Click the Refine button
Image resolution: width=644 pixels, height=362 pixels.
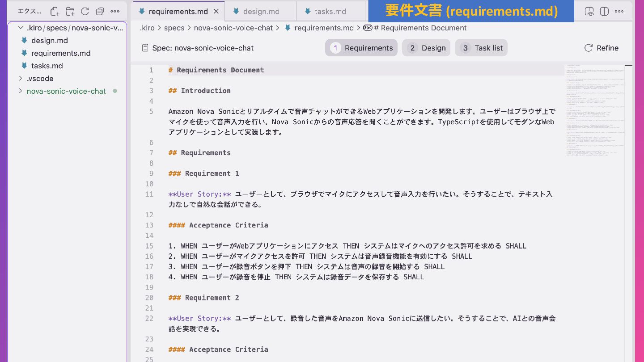pos(602,48)
